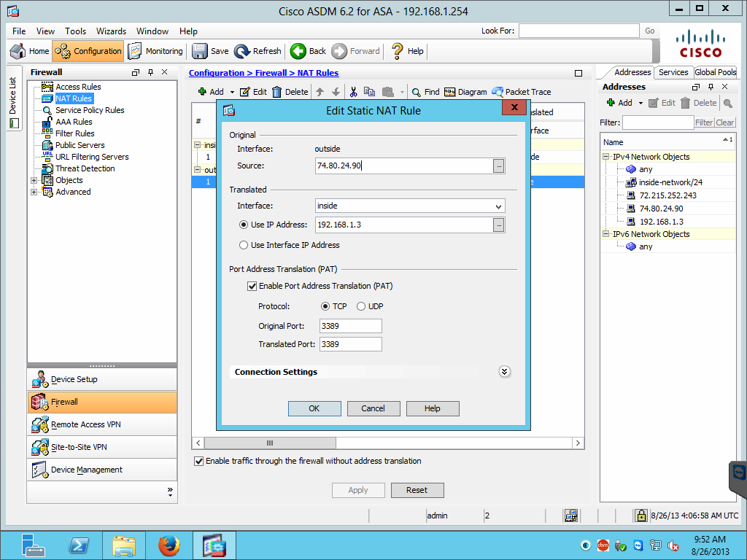
Task: Delete the selected NAT rule
Action: coord(290,91)
